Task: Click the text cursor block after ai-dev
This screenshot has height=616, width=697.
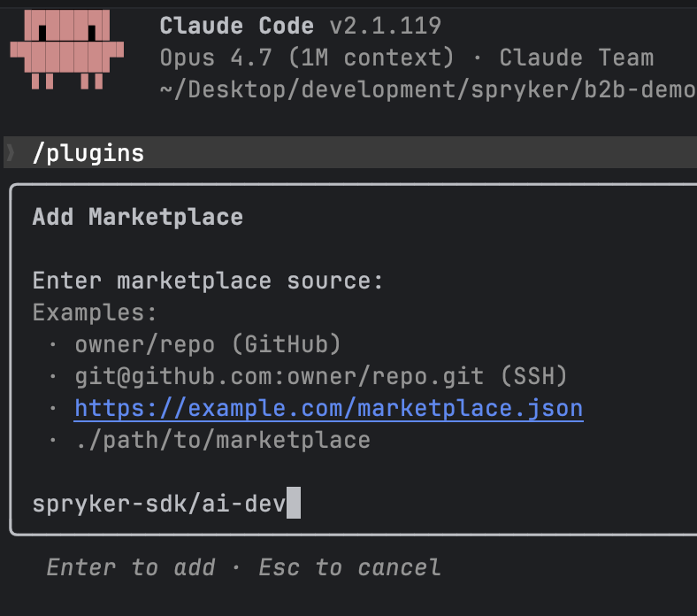Action: [x=294, y=503]
